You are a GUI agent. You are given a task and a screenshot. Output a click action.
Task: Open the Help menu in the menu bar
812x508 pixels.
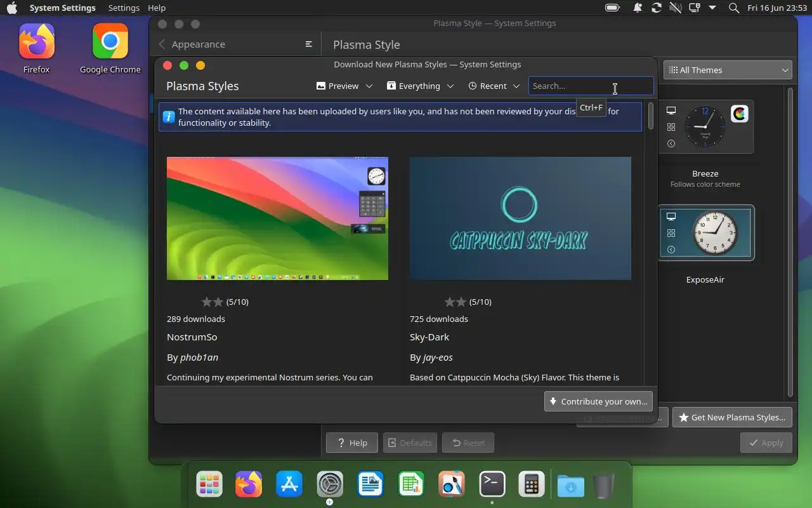point(157,8)
